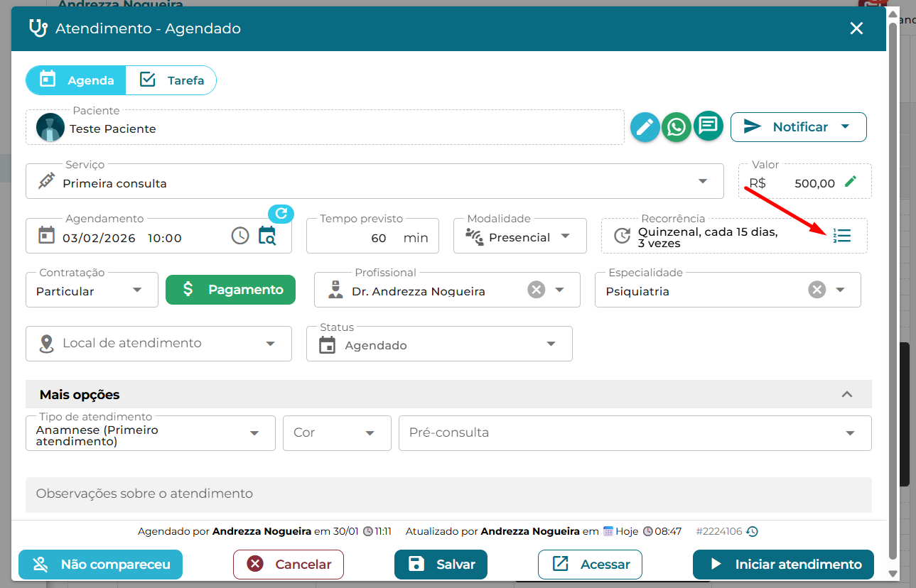Open calendar search icon in Agendamento
Screen dimensions: 916x588
(x=267, y=236)
